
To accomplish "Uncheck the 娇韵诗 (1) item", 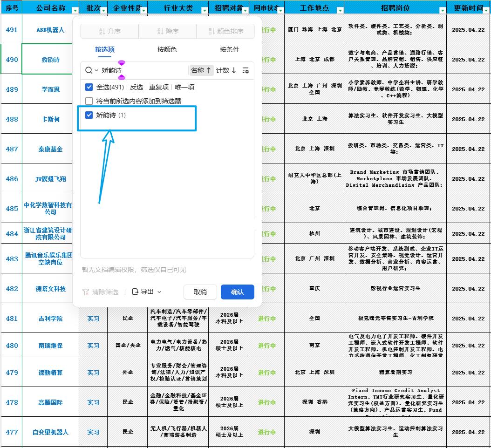I will pos(89,115).
